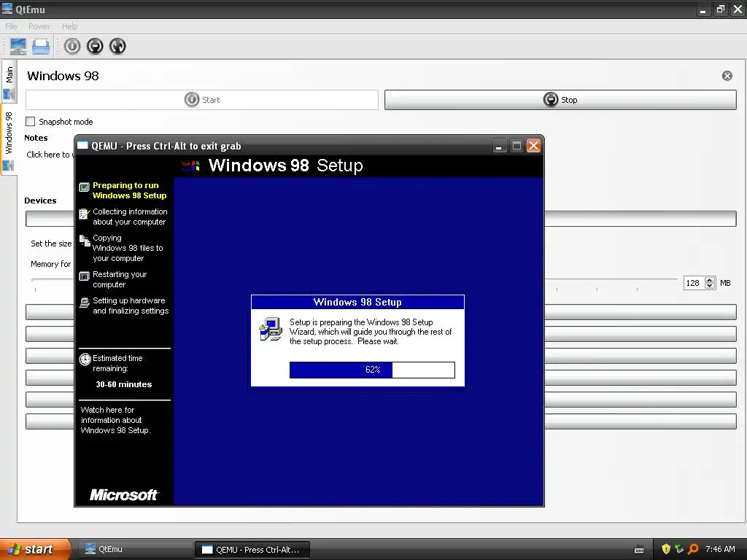
Task: Click 'Restarting your computer' step text
Action: pyautogui.click(x=120, y=279)
